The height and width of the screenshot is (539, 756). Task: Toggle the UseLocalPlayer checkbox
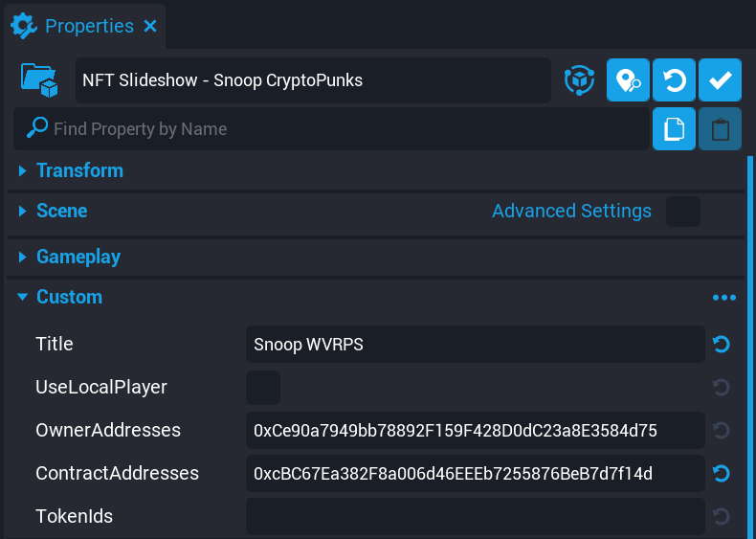(x=263, y=388)
